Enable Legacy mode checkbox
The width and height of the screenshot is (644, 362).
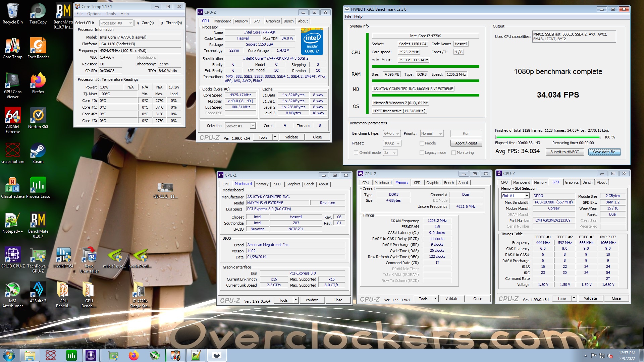422,153
